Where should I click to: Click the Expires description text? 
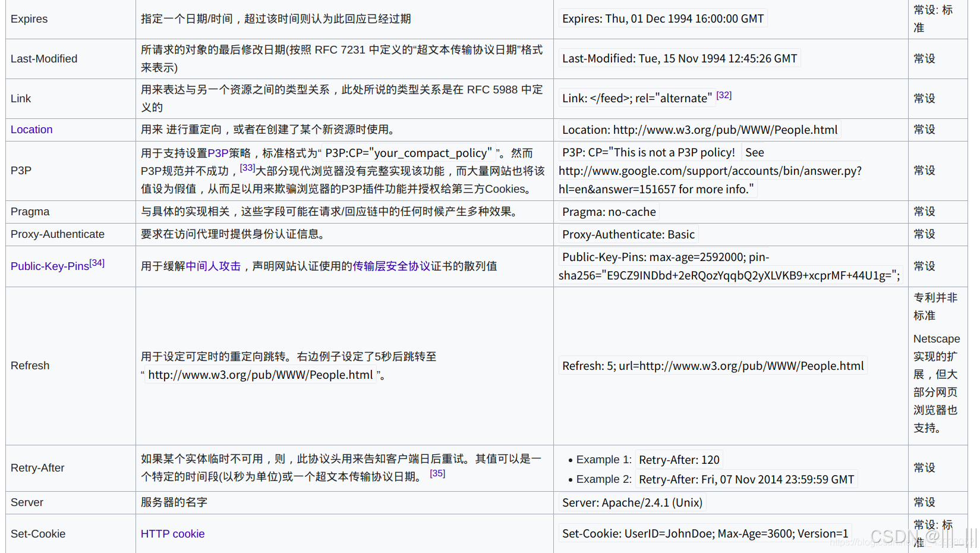[x=276, y=19]
